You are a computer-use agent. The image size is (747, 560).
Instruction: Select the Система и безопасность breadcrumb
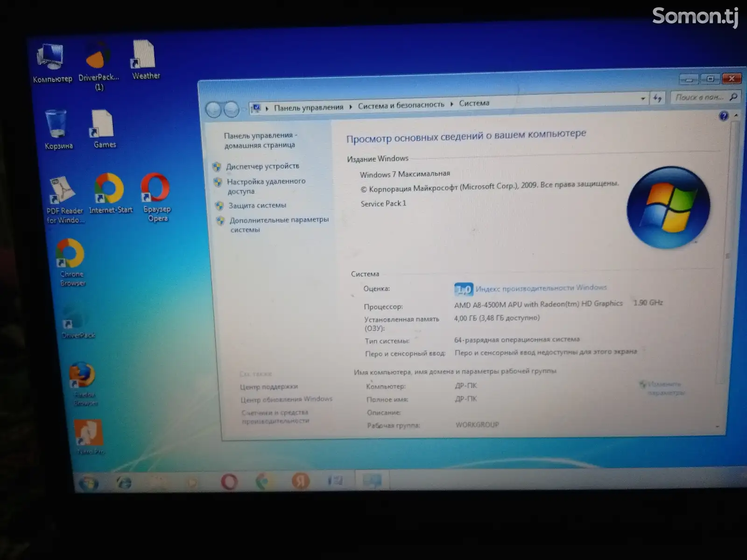(x=401, y=105)
